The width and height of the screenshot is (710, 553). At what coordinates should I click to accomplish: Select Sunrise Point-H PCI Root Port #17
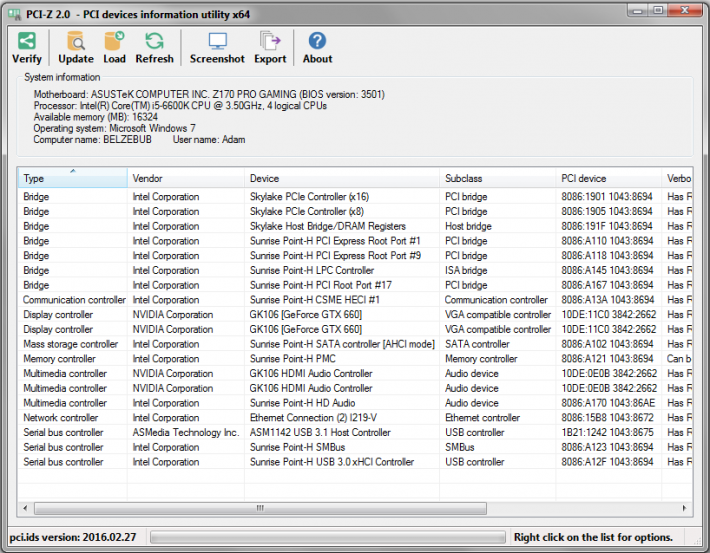coord(355,285)
